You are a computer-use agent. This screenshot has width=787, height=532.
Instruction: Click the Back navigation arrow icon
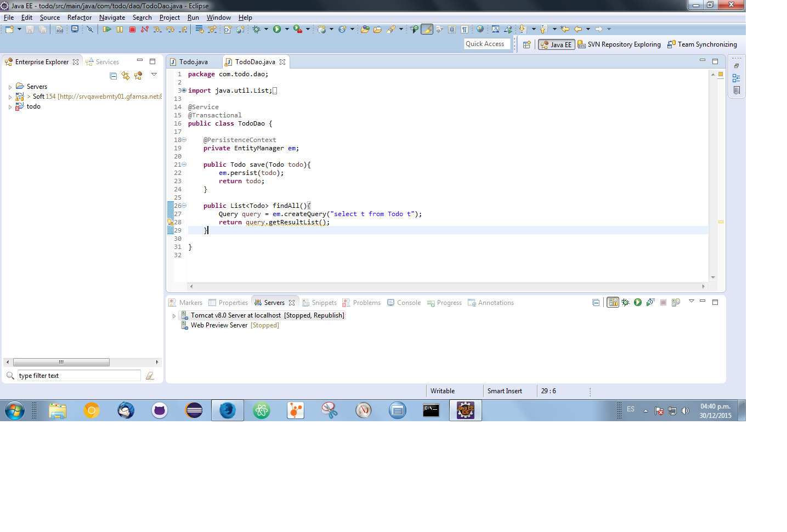point(577,29)
